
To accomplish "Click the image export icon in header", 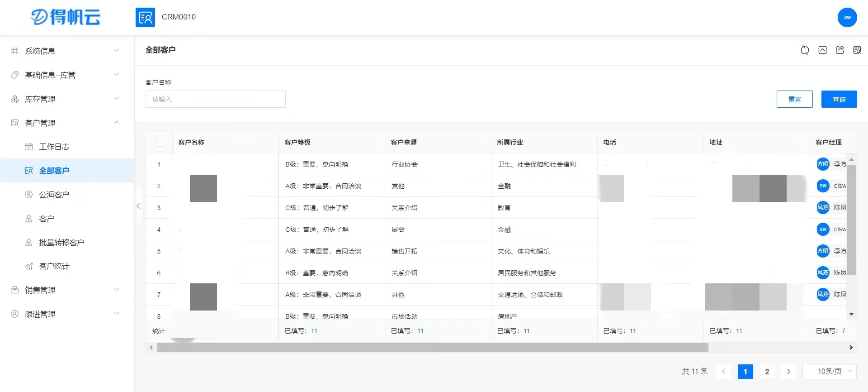I will click(x=822, y=50).
